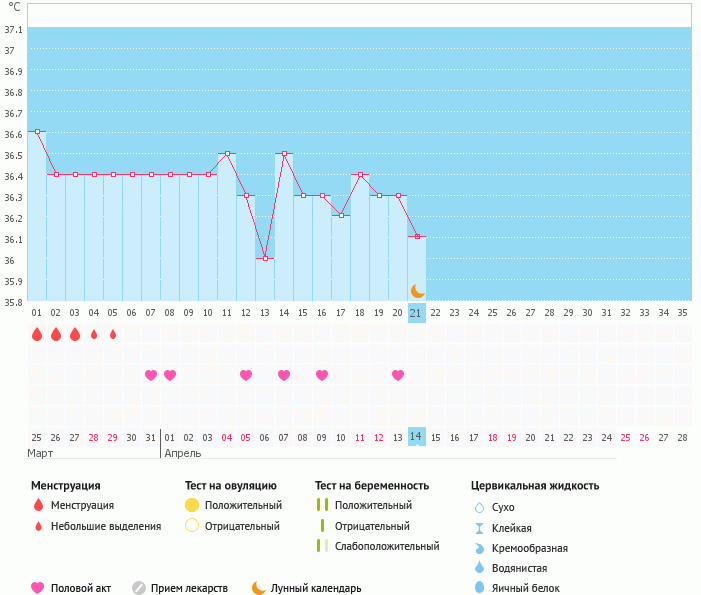
Task: Click the small spotting drop on day 05
Action: click(x=113, y=334)
